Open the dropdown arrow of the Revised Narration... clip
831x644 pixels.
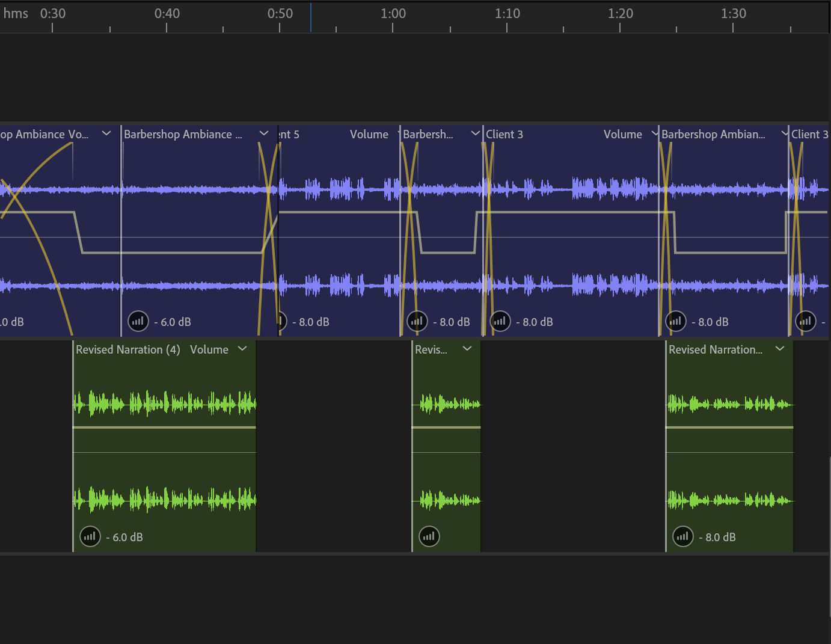click(780, 349)
